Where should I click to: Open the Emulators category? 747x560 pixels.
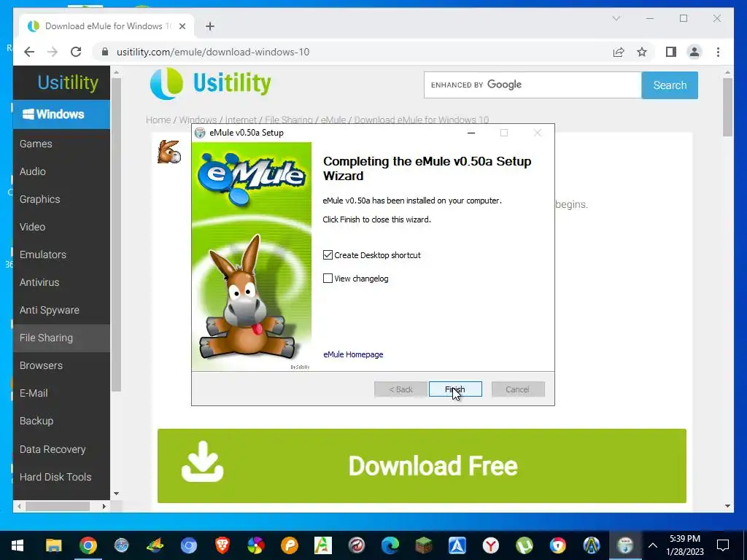pyautogui.click(x=61, y=254)
